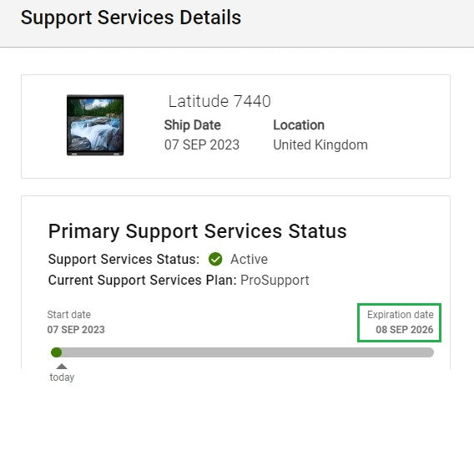Click the Current Support Services Plan label
The width and height of the screenshot is (474, 476).
pyautogui.click(x=143, y=281)
